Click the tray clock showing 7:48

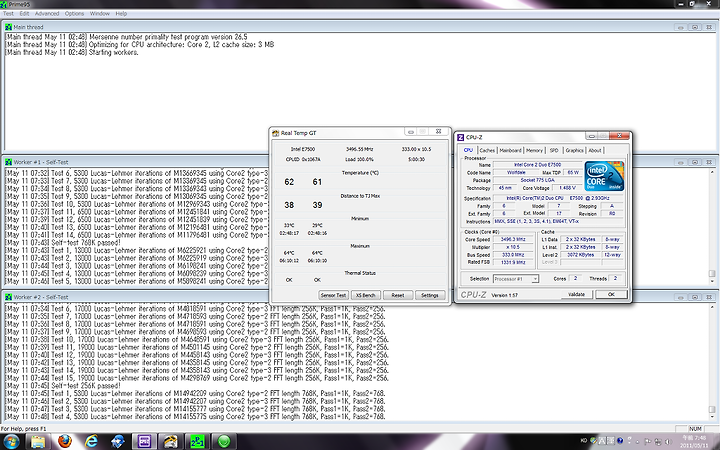pyautogui.click(x=694, y=441)
